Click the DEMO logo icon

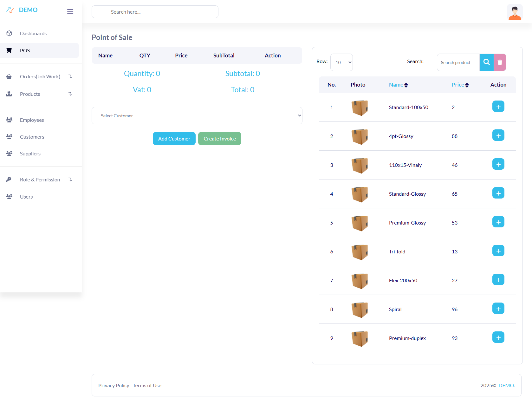tap(10, 10)
